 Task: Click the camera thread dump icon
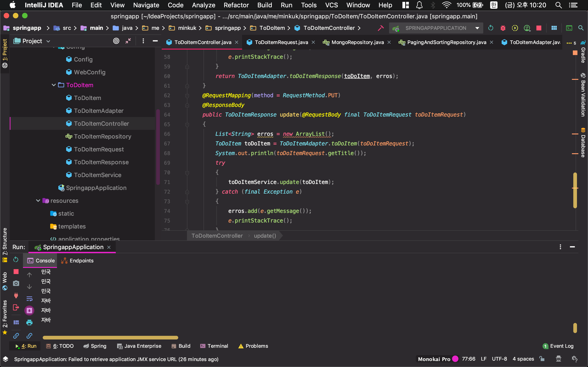[x=16, y=283]
